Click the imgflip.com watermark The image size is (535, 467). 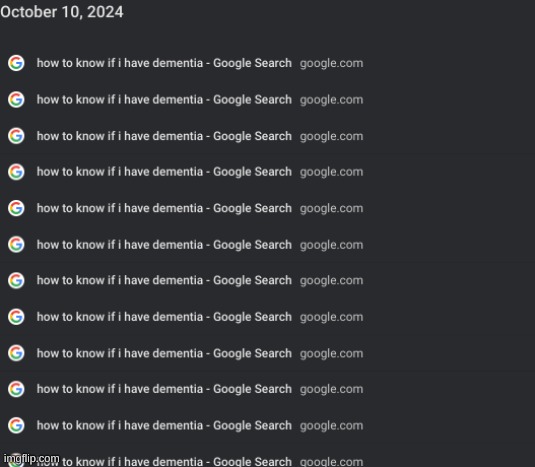pyautogui.click(x=31, y=459)
